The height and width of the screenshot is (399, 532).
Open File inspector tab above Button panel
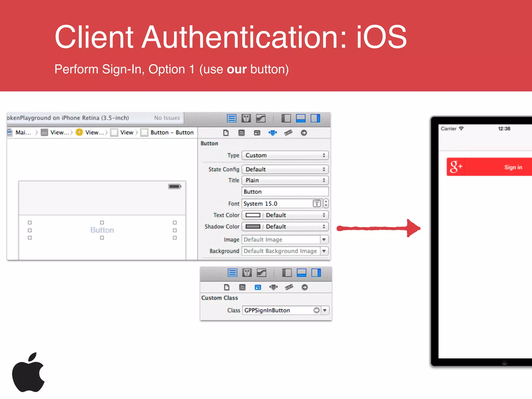226,133
